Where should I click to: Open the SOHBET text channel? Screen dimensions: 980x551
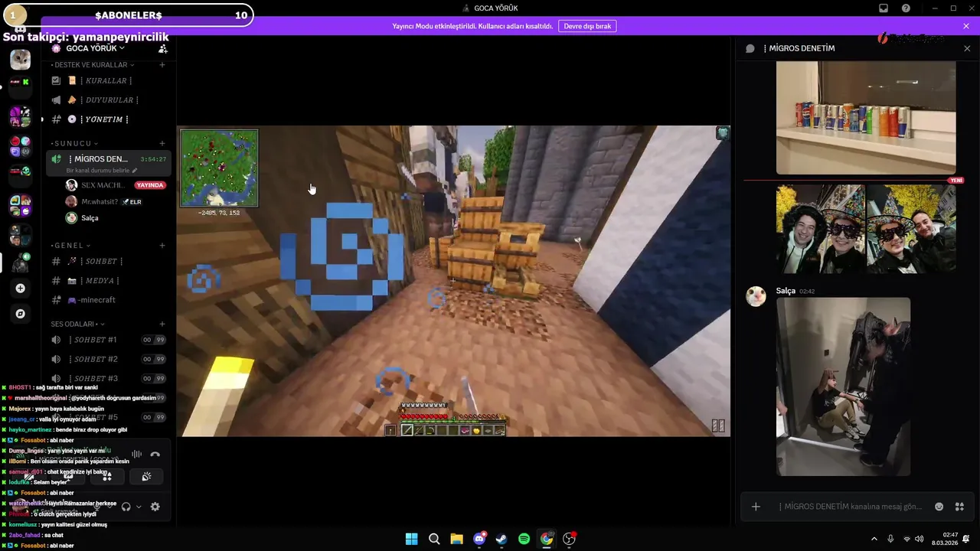pyautogui.click(x=107, y=261)
